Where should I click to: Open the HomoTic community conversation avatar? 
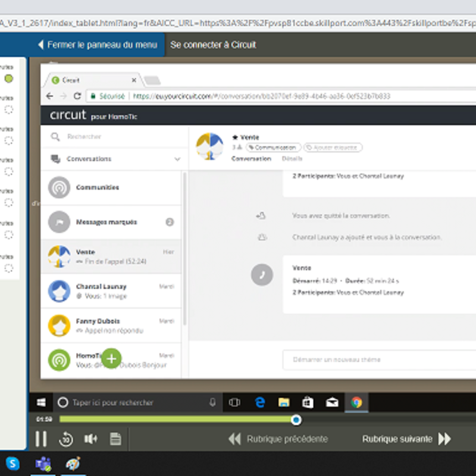tap(59, 360)
